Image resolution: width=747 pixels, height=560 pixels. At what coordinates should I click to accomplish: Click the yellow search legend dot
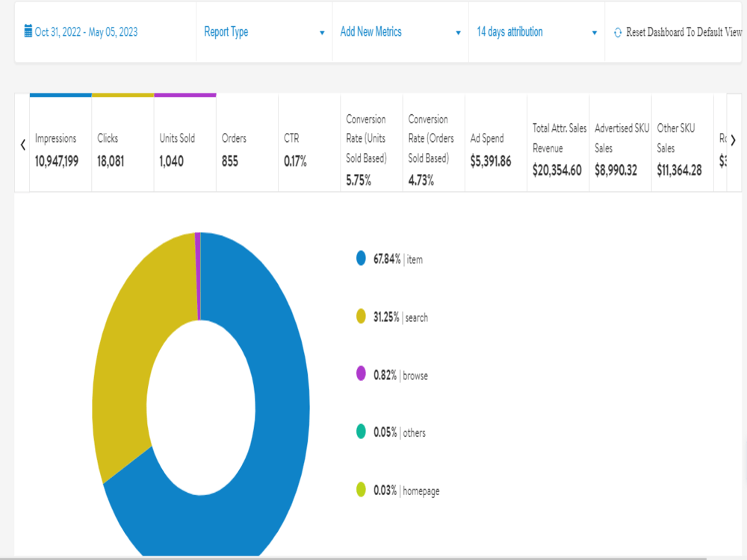(x=361, y=316)
